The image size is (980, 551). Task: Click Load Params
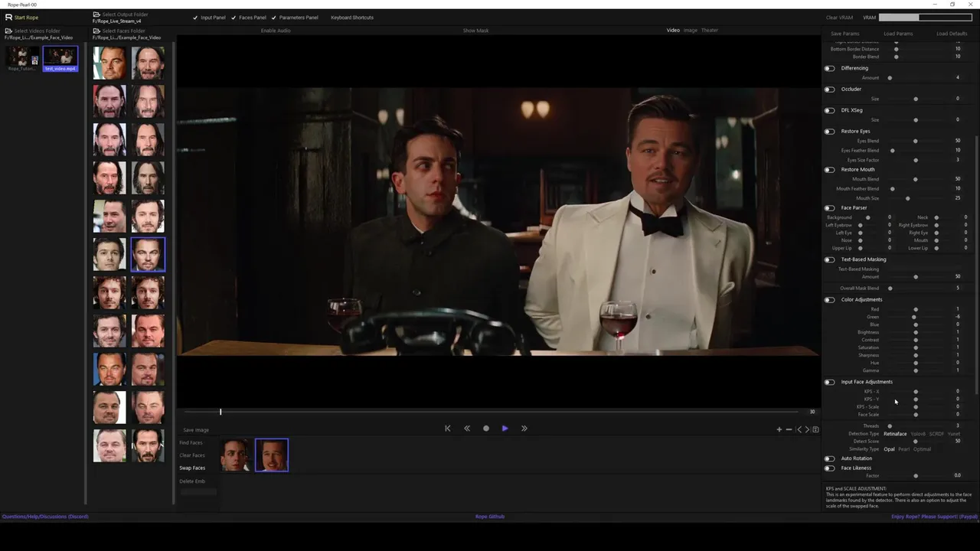pyautogui.click(x=898, y=34)
